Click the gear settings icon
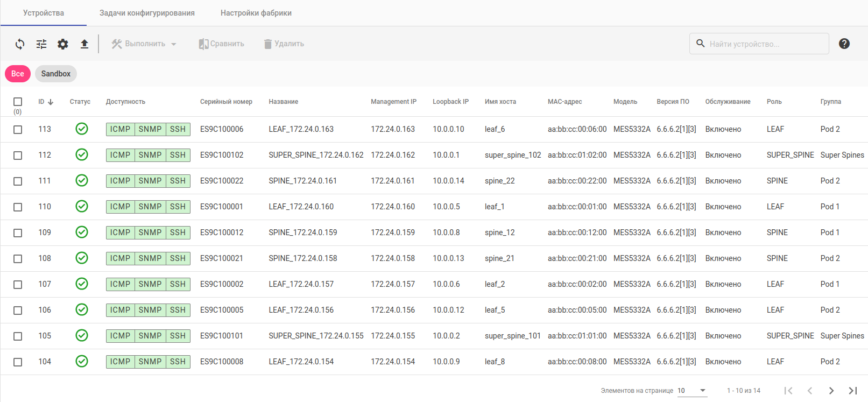 [63, 44]
